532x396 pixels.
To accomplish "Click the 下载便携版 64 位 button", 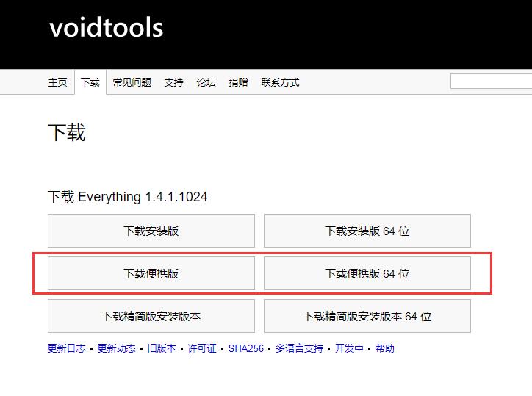I will (367, 273).
